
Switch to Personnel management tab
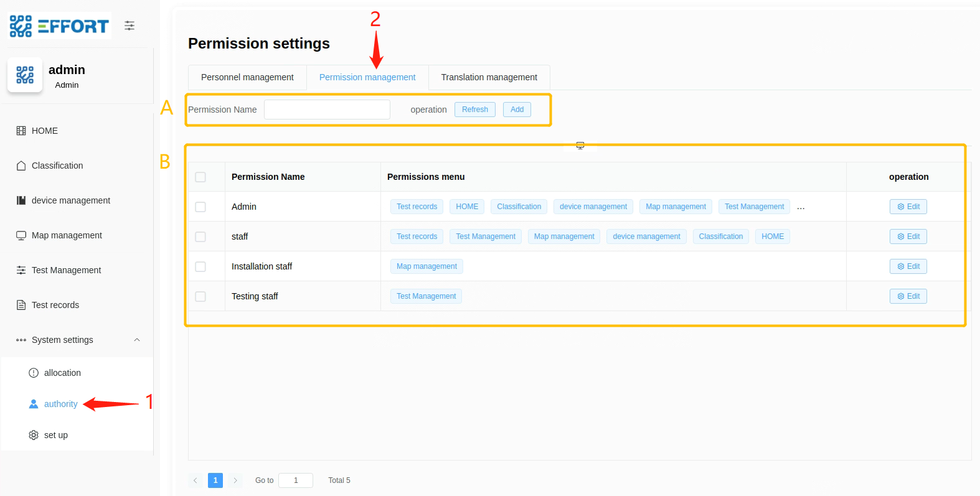coord(247,77)
